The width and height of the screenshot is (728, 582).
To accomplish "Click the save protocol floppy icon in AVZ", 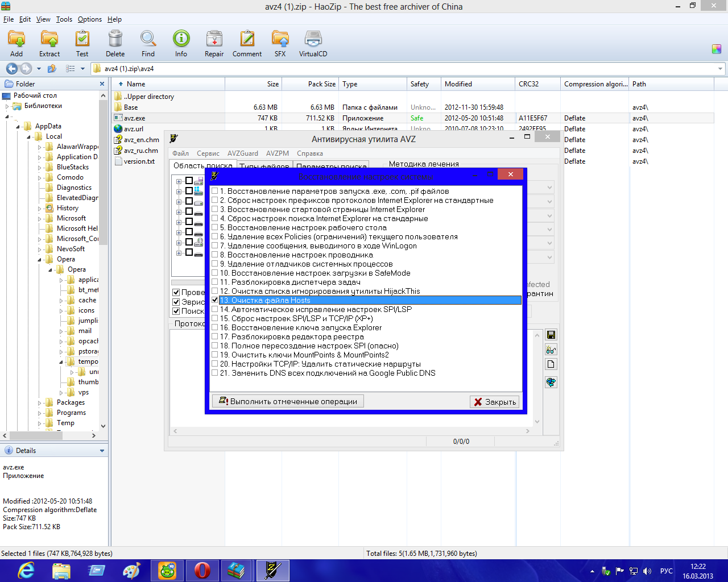I will (x=551, y=335).
